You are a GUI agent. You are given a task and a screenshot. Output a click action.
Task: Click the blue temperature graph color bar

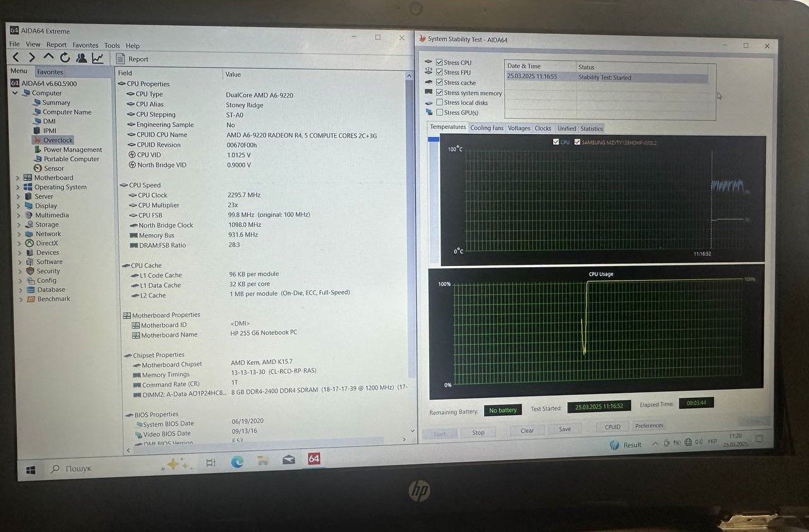click(x=434, y=140)
